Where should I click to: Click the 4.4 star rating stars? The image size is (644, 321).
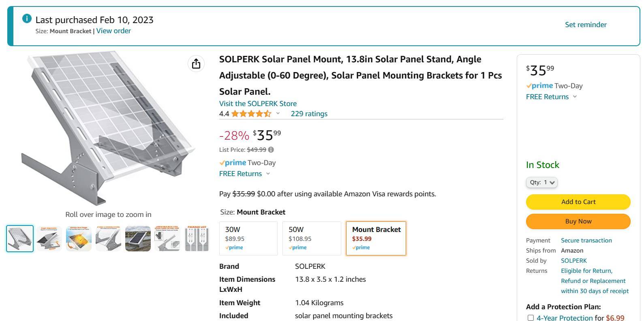click(x=250, y=114)
